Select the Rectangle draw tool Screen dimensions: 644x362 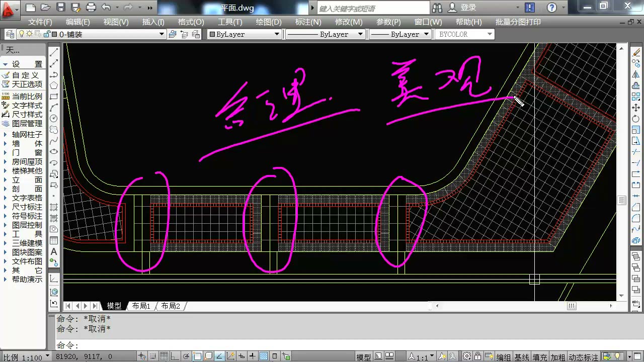(54, 97)
